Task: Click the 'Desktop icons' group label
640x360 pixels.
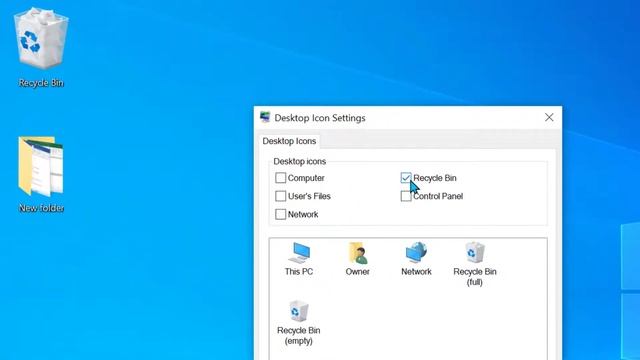Action: [x=300, y=162]
